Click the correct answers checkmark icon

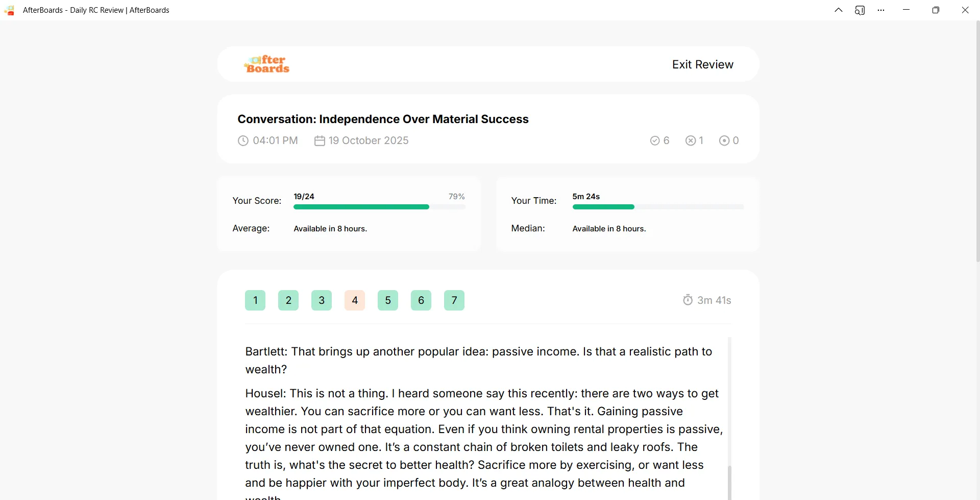click(655, 141)
